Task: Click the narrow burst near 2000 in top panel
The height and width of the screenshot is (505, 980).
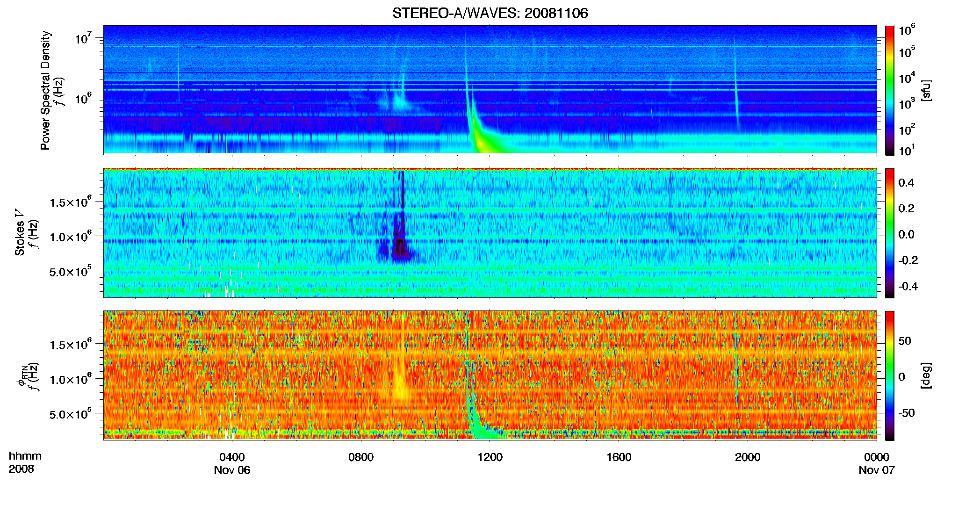Action: (x=736, y=89)
